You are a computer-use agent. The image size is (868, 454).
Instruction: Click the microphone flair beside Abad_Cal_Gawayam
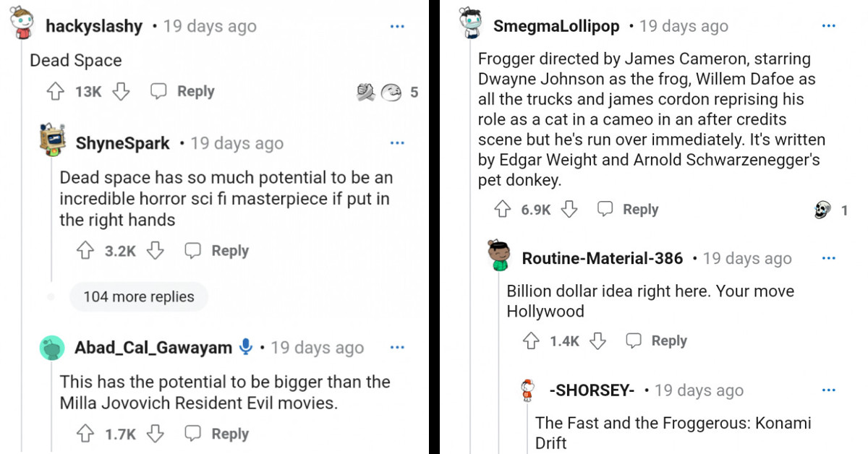[246, 348]
